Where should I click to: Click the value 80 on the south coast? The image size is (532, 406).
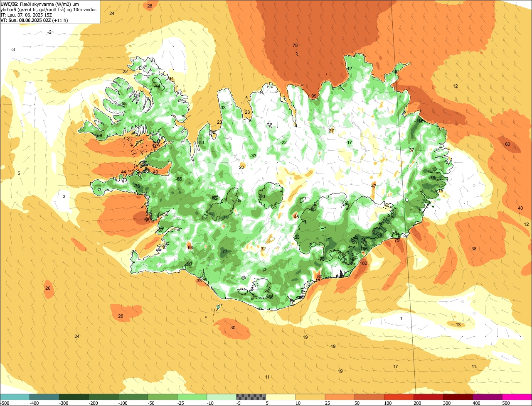point(319,277)
